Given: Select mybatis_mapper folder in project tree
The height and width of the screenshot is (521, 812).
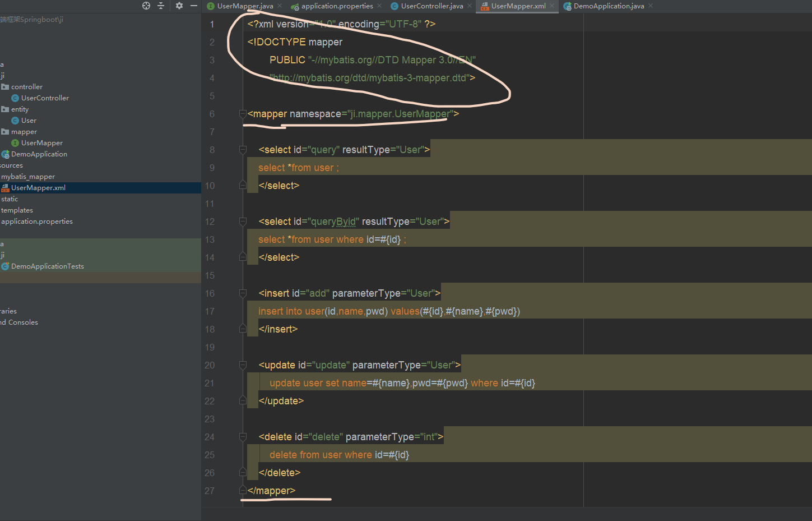Looking at the screenshot, I should 28,177.
